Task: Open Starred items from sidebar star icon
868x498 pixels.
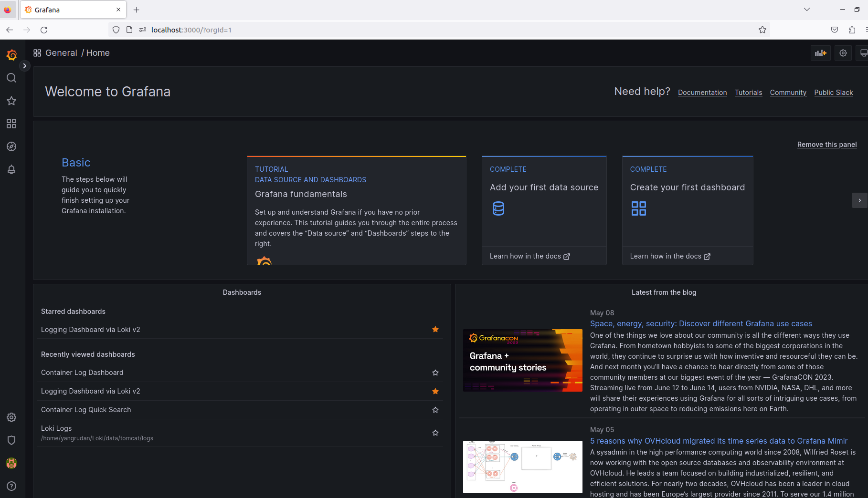Action: click(11, 101)
